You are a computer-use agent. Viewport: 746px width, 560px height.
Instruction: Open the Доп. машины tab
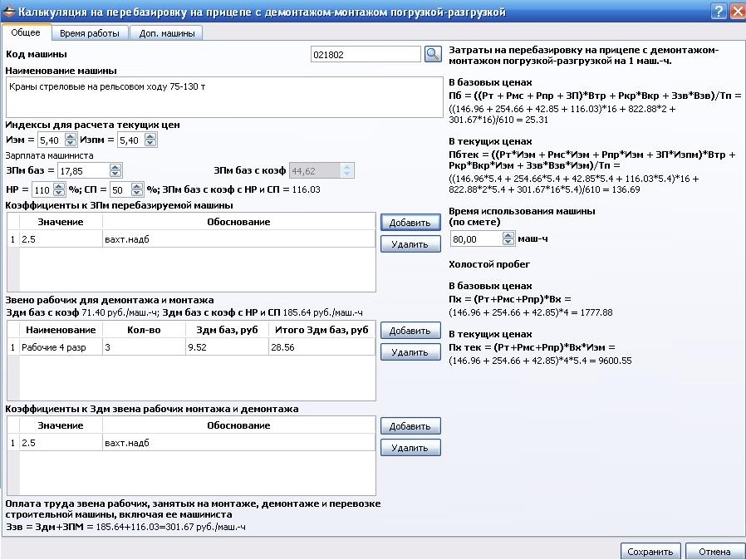click(167, 33)
